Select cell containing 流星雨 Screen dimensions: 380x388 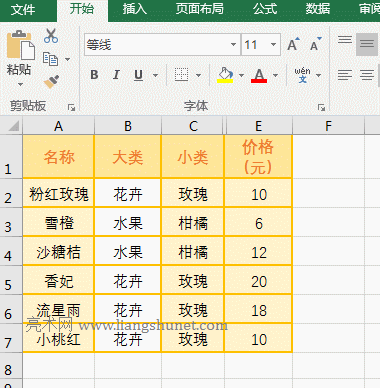pyautogui.click(x=59, y=309)
